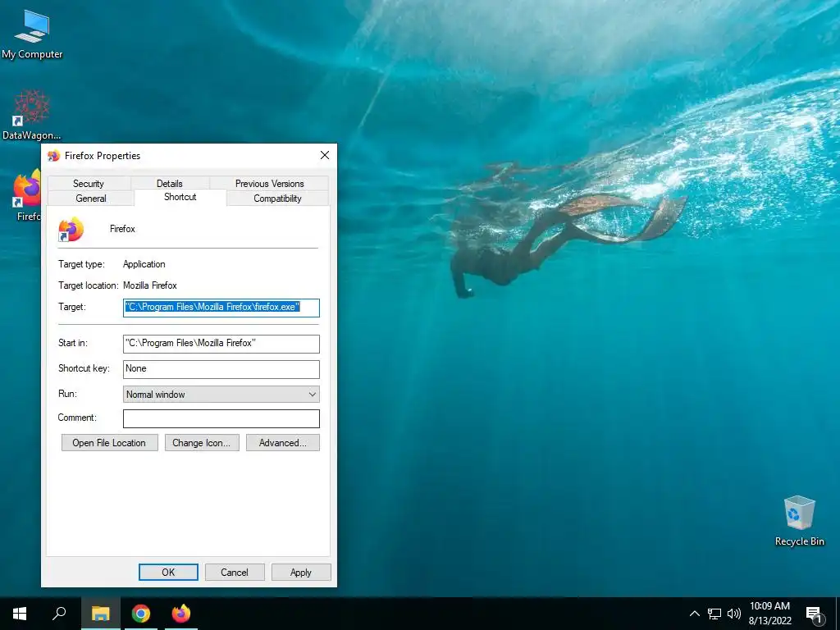
Task: Select the Shortcut tab
Action: [180, 197]
